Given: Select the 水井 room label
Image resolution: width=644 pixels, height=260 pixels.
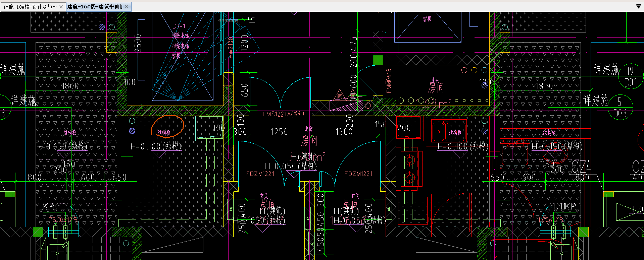Looking at the screenshot, I should pyautogui.click(x=435, y=80).
